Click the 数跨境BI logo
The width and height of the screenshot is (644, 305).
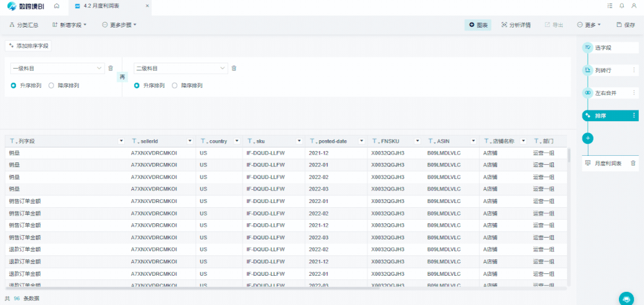coord(26,6)
